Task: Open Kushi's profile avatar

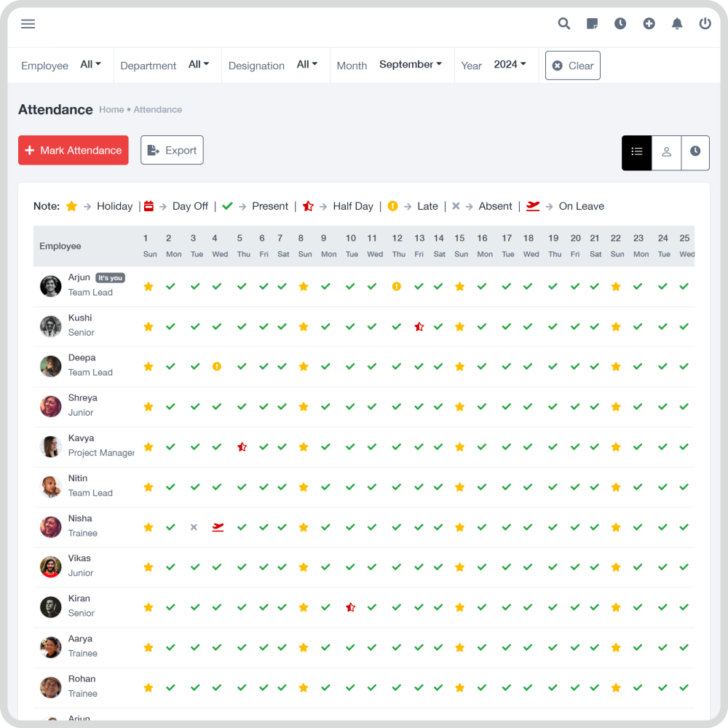Action: click(51, 326)
